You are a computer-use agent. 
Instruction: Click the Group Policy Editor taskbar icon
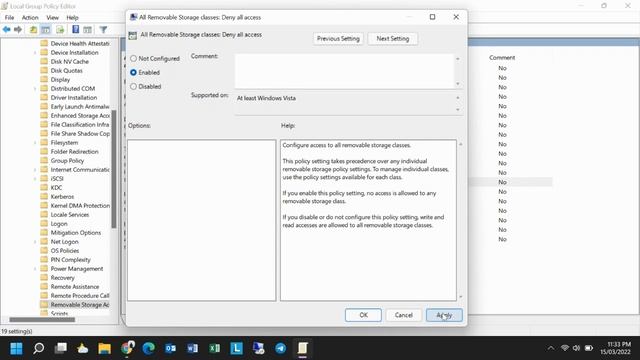302,348
